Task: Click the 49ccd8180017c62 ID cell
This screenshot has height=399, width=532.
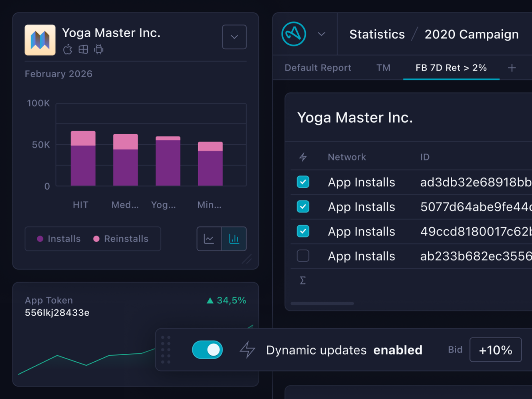Action: pos(476,232)
